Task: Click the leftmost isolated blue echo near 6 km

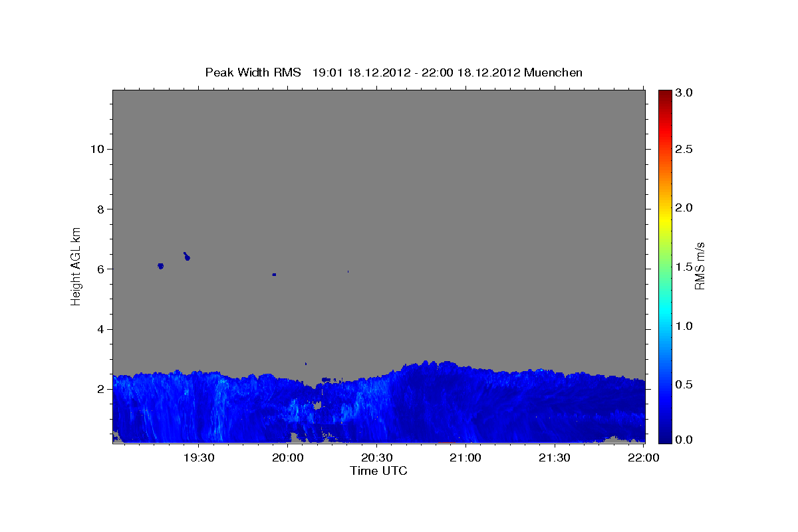Action: tap(160, 266)
